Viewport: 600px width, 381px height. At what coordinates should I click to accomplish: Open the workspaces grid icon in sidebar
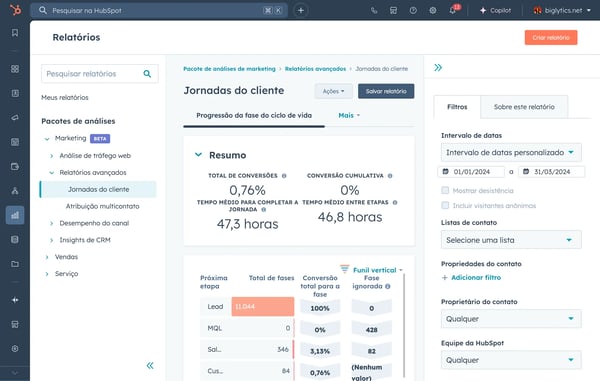[x=15, y=69]
